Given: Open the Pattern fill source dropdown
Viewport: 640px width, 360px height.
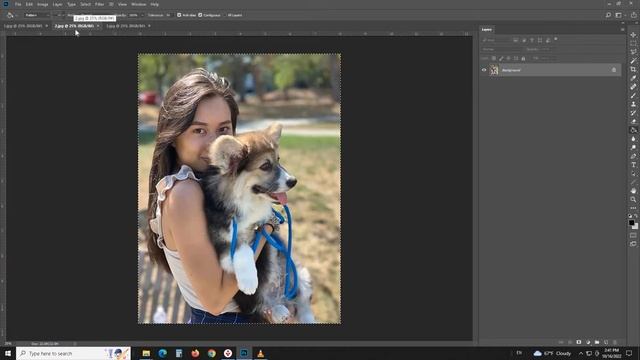Looking at the screenshot, I should [37, 15].
